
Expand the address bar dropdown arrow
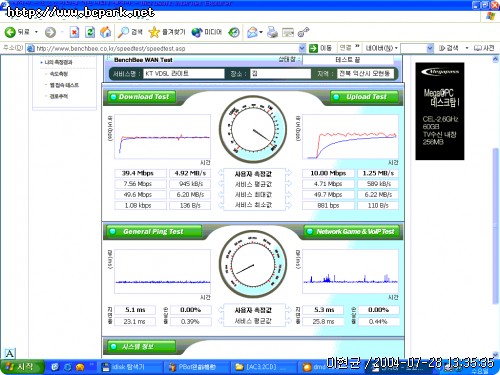click(x=302, y=48)
